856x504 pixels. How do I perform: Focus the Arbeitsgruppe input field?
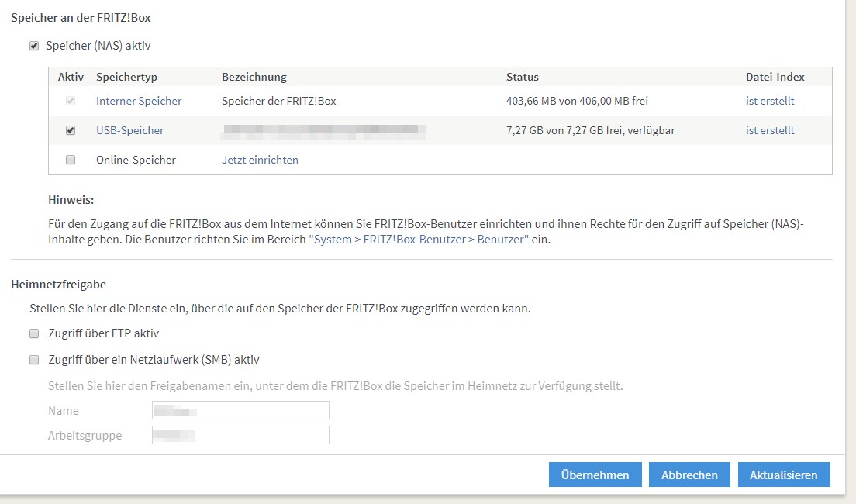[240, 435]
